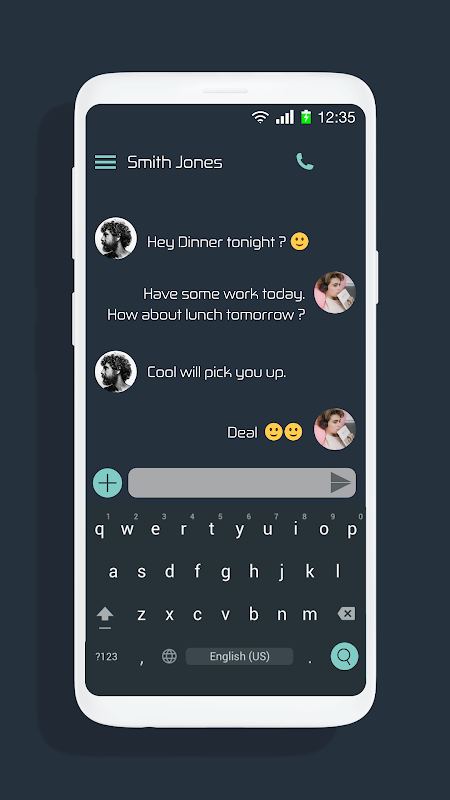Screen dimensions: 450x800
Task: Tap the keyboard search magnifier key
Action: [344, 656]
